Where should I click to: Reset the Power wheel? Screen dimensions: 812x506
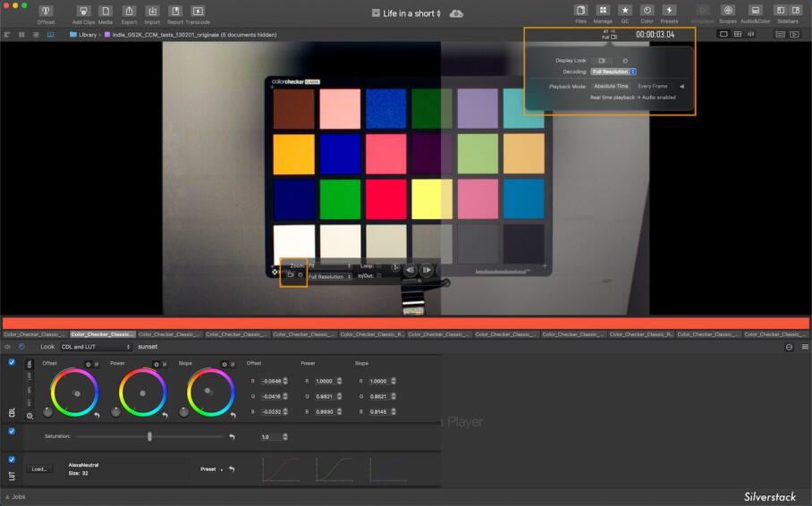165,416
